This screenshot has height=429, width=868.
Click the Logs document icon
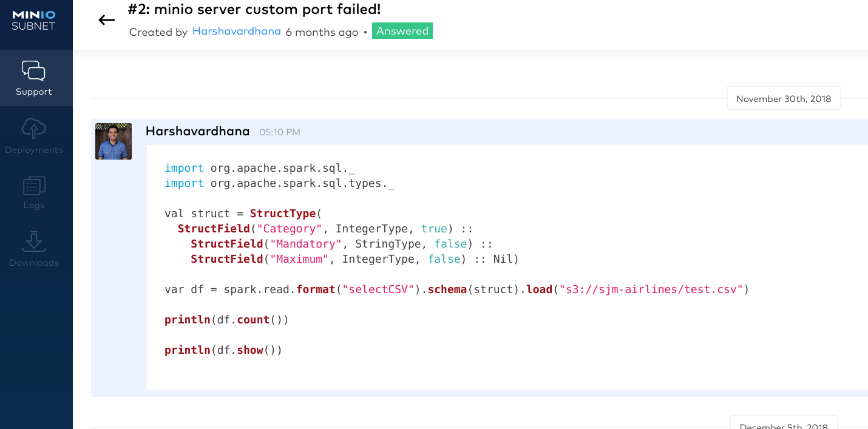click(x=33, y=185)
